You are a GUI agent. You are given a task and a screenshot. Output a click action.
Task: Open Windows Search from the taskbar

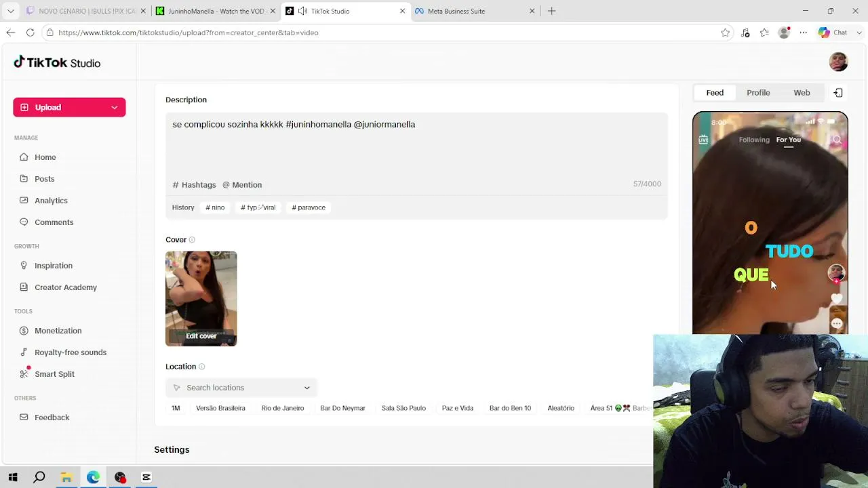click(39, 477)
